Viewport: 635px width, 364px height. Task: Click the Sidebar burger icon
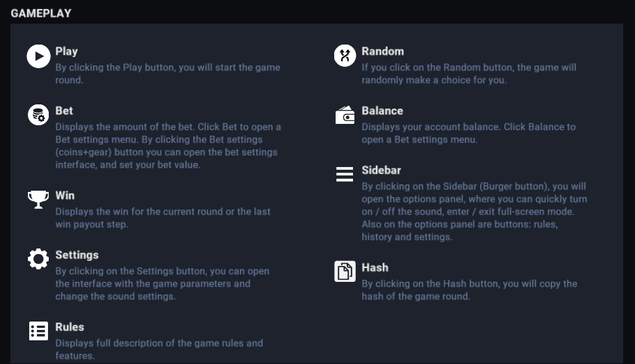click(x=345, y=174)
